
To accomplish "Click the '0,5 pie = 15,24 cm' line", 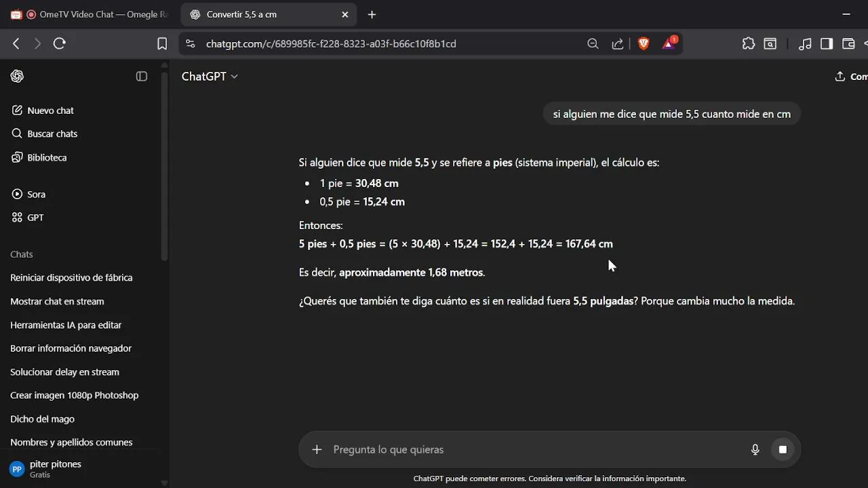I will click(x=362, y=201).
